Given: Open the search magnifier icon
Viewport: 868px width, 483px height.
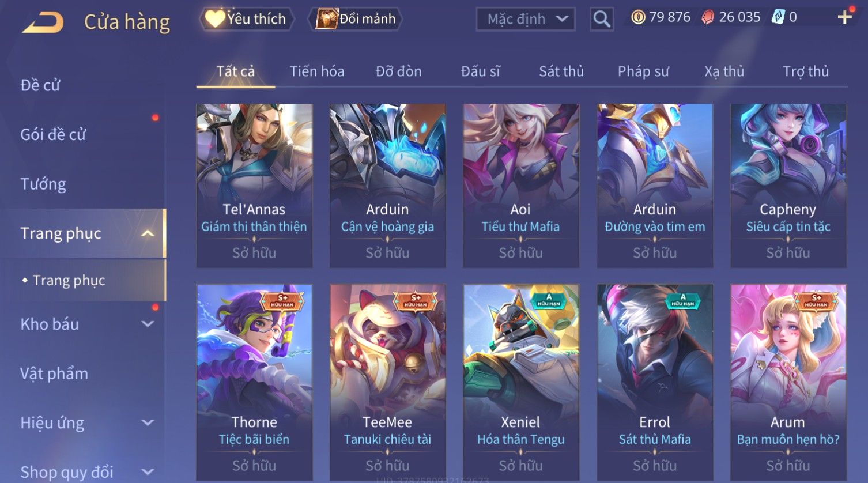Looking at the screenshot, I should 602,19.
